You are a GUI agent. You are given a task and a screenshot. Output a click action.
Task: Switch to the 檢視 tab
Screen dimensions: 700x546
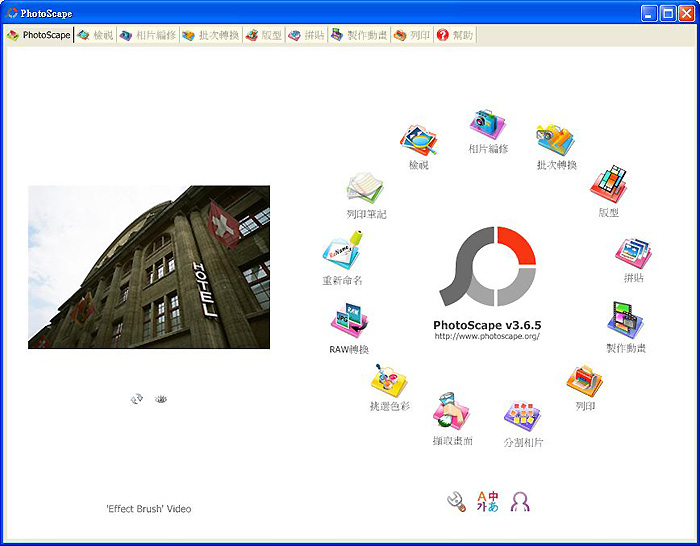coord(95,35)
